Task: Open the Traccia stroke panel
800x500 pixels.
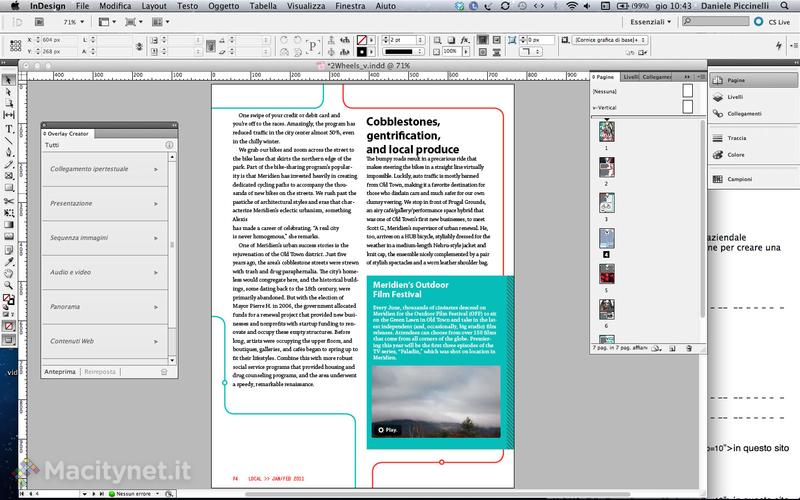Action: [x=737, y=140]
